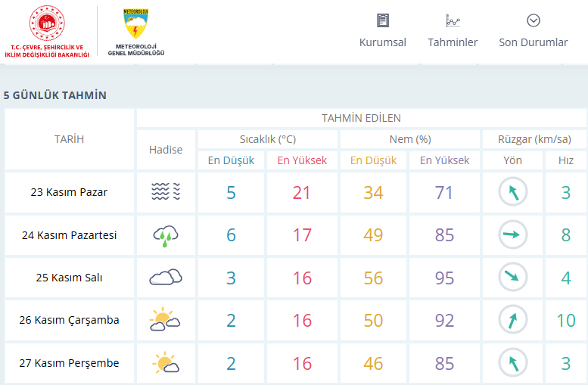Screen dimensions: 588x385
Task: Click the Nem (%) column header
Action: (409, 139)
